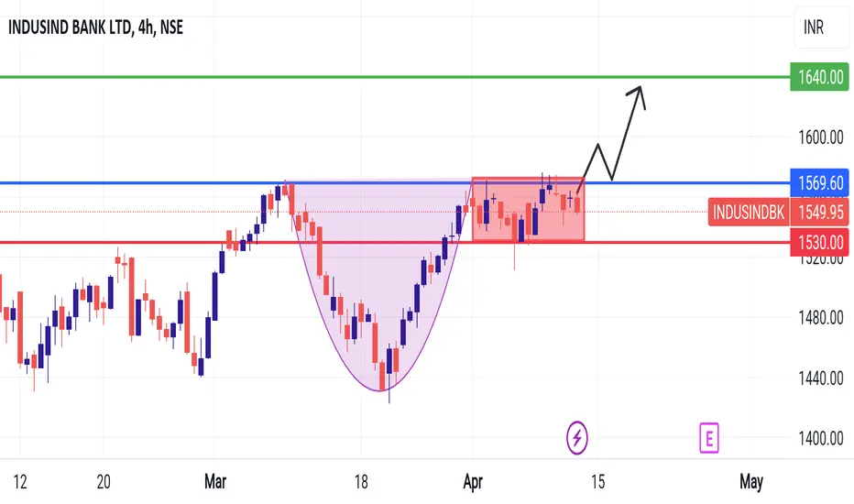Select the red 1530.00 price label
854x504 pixels.
(x=820, y=242)
